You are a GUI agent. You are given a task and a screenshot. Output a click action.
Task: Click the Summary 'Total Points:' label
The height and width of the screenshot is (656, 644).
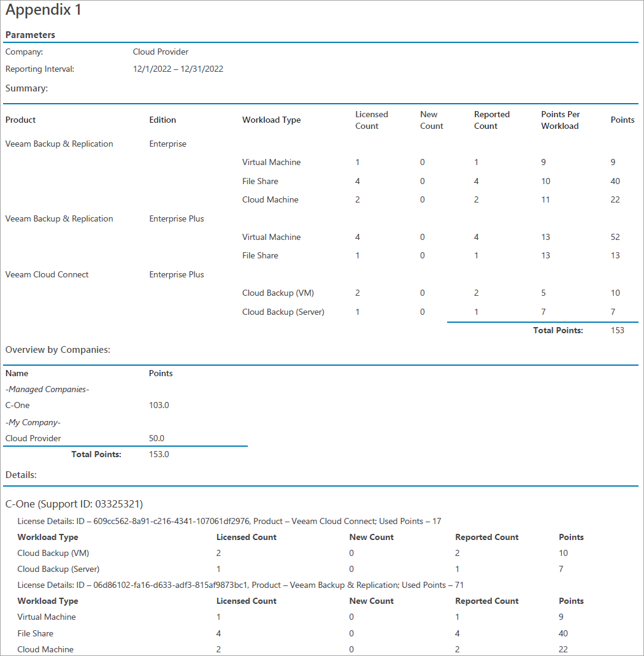pyautogui.click(x=558, y=331)
